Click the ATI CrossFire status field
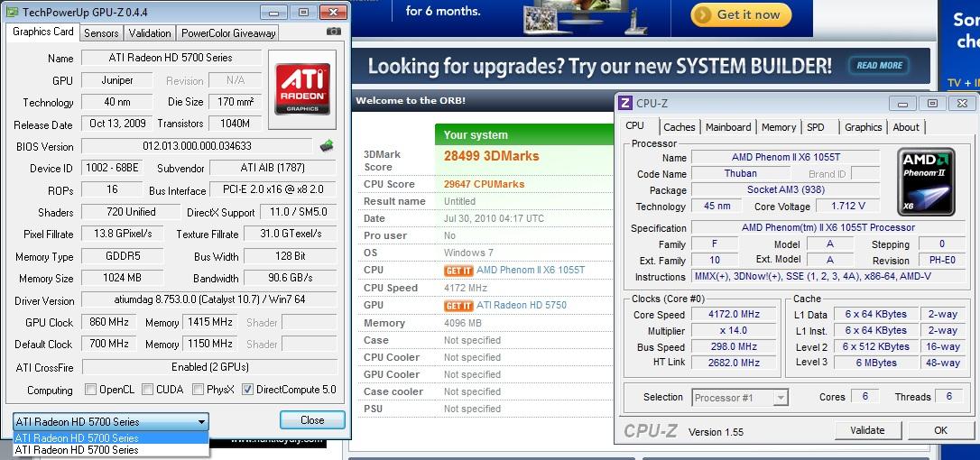The image size is (980, 460). 208,367
